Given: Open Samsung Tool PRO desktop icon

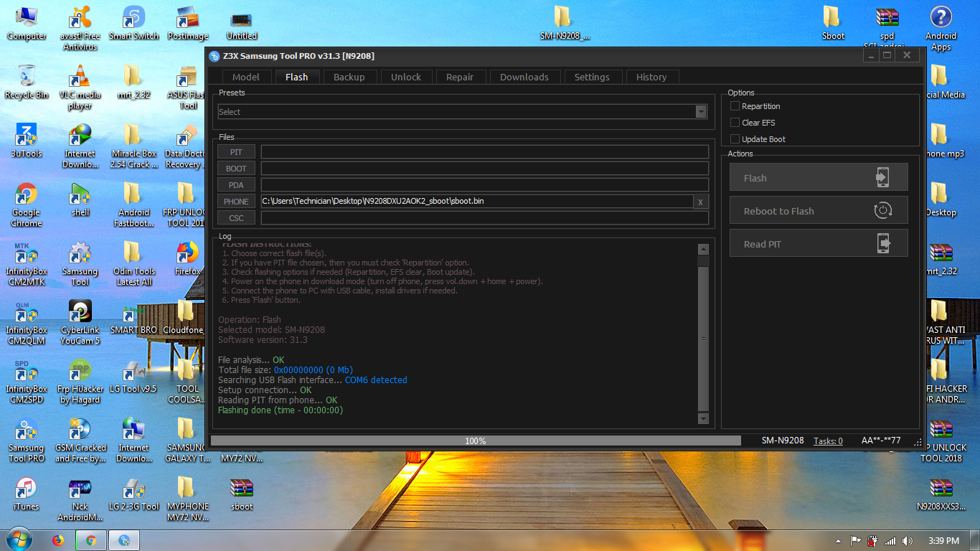Looking at the screenshot, I should (x=27, y=441).
